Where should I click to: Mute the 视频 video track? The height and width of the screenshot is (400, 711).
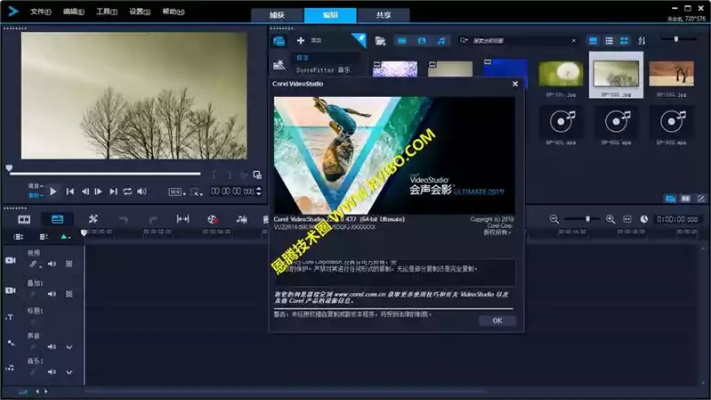click(52, 264)
